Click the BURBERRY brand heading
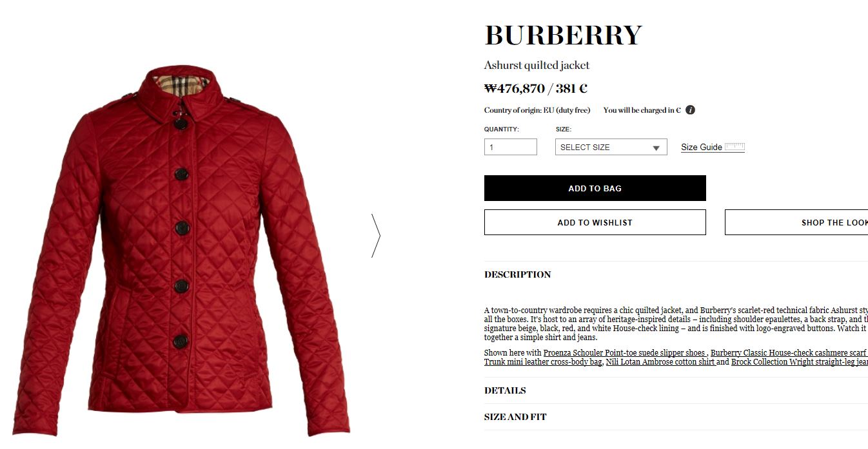 563,35
